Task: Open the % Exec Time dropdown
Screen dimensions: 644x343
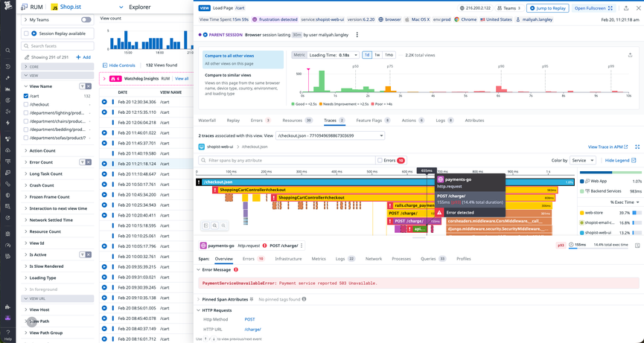Action: pyautogui.click(x=625, y=202)
